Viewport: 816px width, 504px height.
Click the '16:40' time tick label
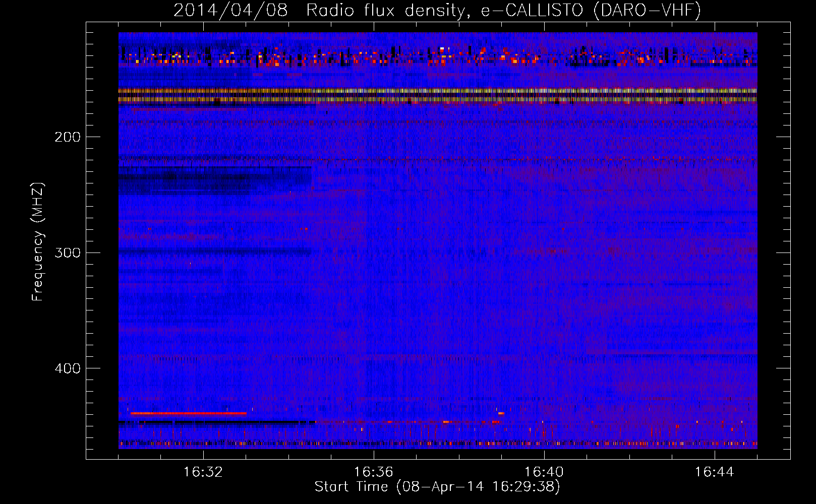(544, 472)
